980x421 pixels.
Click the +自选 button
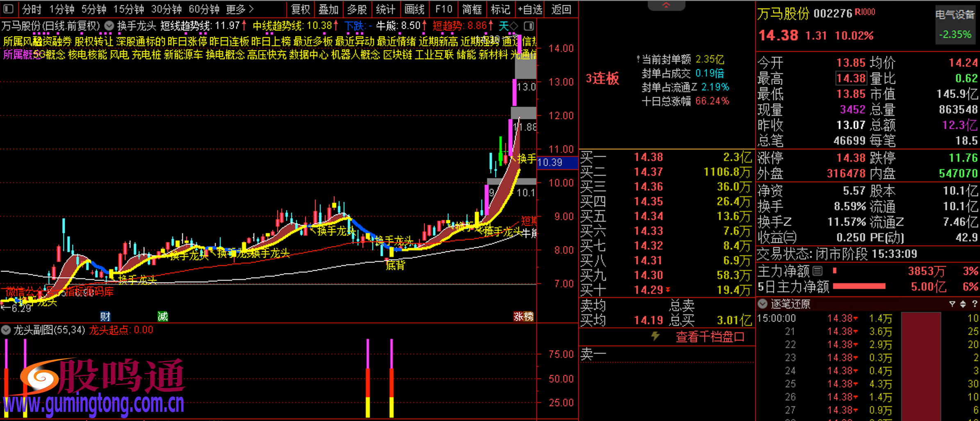tap(530, 9)
